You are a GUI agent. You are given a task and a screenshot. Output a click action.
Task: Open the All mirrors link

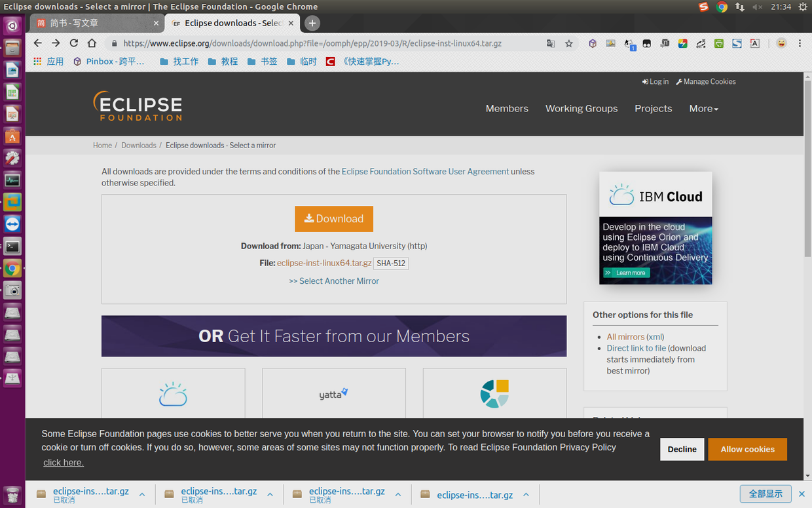coord(625,337)
